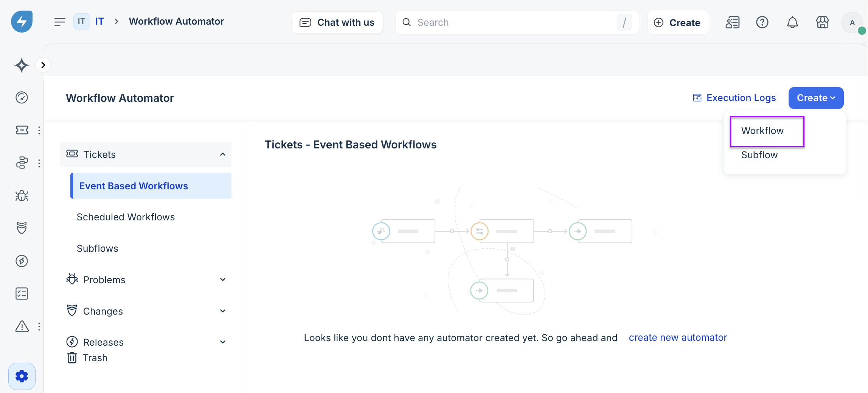Select Subflow from the Create menu
The height and width of the screenshot is (393, 868).
[759, 155]
